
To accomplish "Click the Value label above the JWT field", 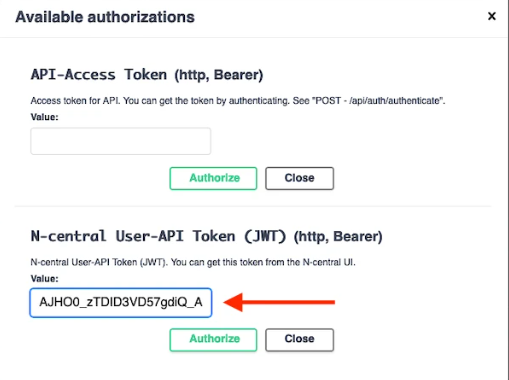I will click(44, 278).
